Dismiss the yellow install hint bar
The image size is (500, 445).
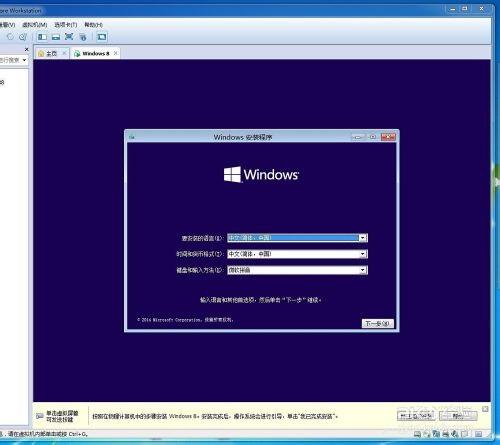(x=485, y=409)
